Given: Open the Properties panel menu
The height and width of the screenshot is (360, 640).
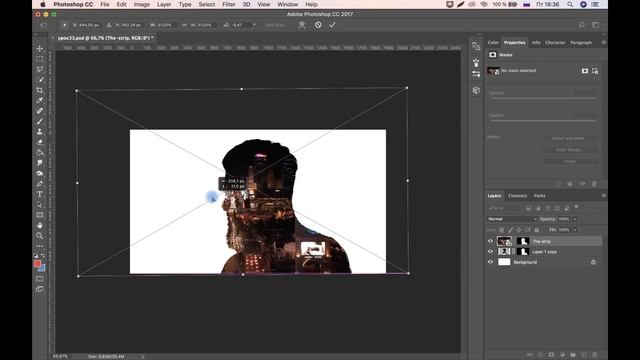Looking at the screenshot, I should pyautogui.click(x=604, y=42).
